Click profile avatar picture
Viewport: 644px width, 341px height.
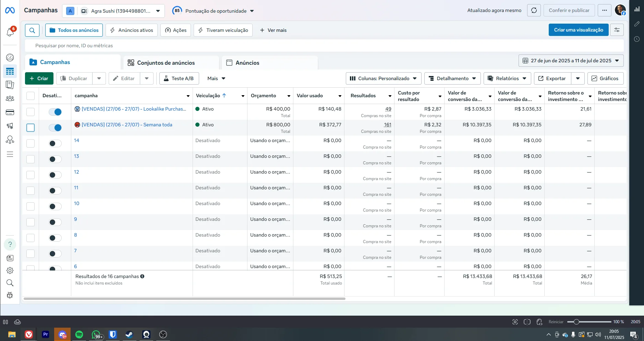[x=620, y=10]
